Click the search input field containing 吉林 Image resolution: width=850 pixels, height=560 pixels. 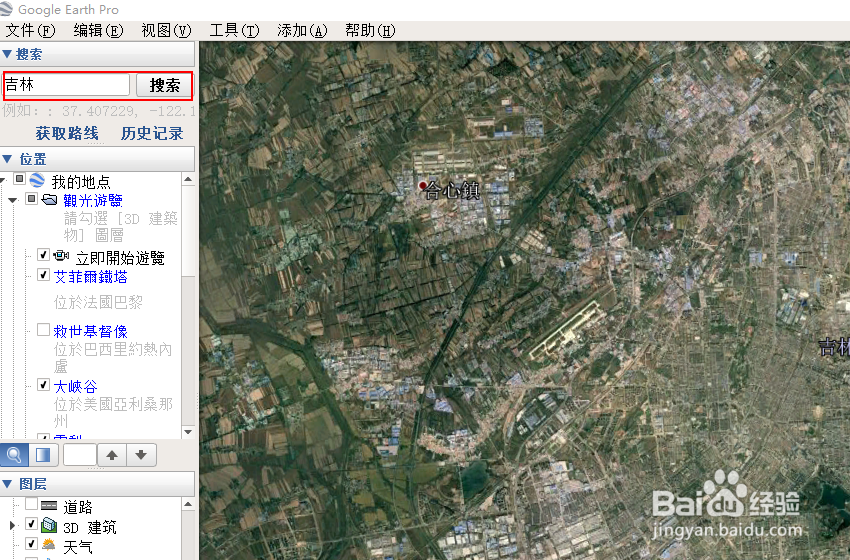point(66,85)
